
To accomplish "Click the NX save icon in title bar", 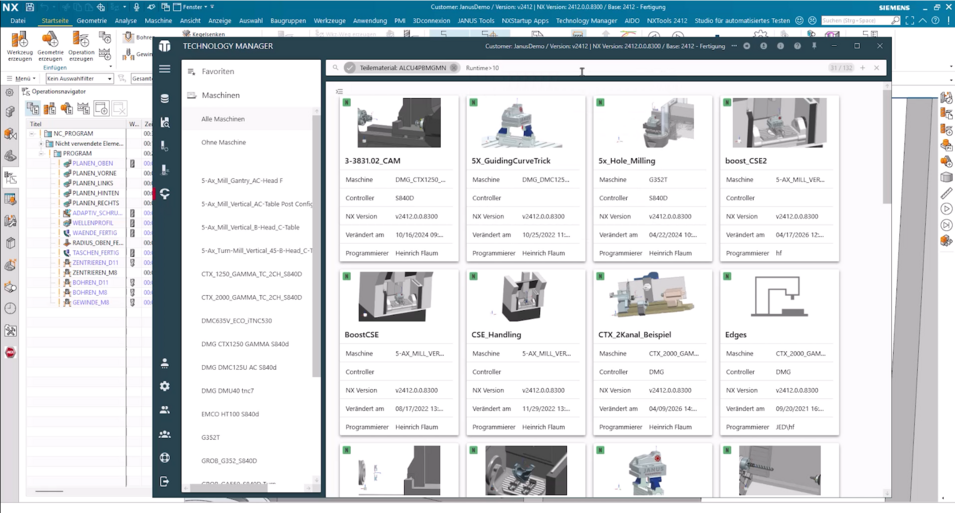I will pyautogui.click(x=29, y=7).
